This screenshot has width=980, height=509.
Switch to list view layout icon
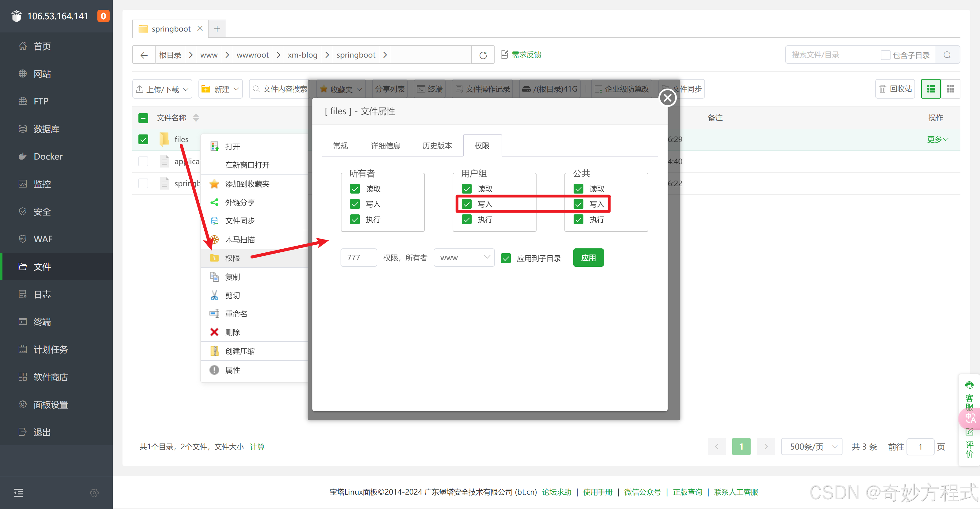coord(931,89)
